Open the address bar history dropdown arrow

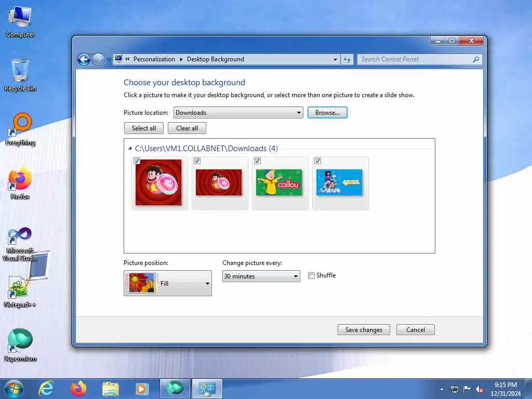[x=335, y=59]
